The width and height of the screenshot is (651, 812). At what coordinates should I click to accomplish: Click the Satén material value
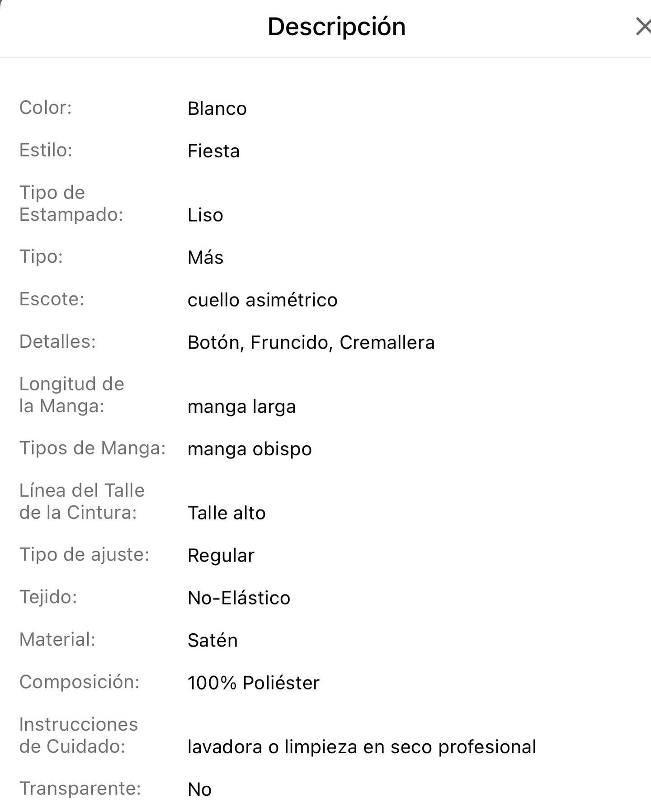tap(212, 641)
